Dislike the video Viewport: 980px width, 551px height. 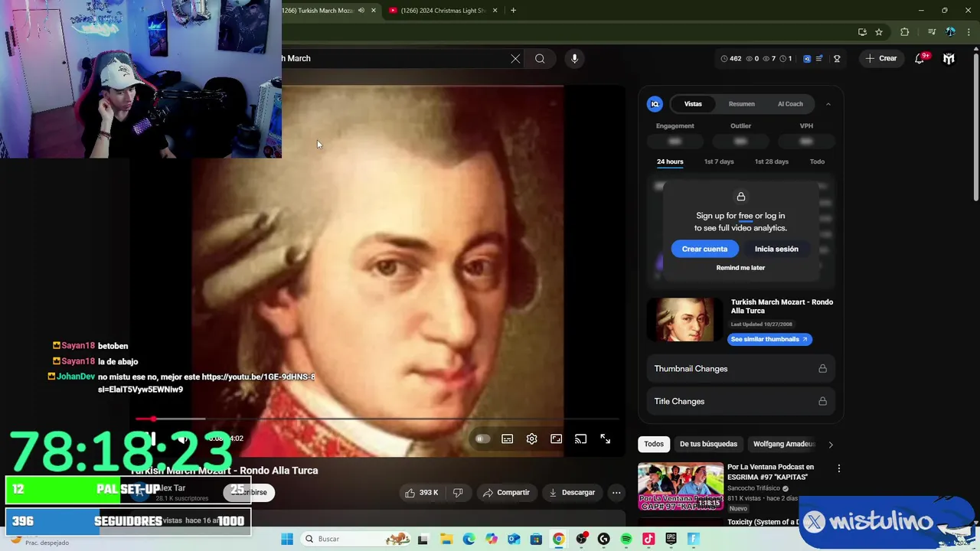pos(458,492)
